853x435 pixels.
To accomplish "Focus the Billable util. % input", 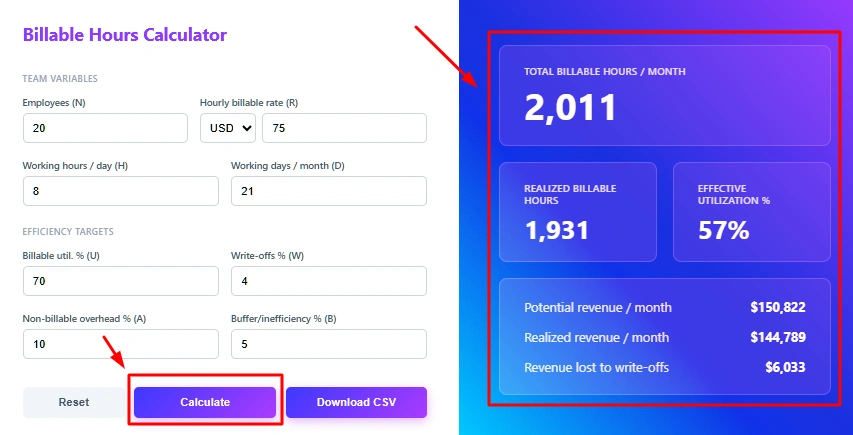I will (120, 281).
